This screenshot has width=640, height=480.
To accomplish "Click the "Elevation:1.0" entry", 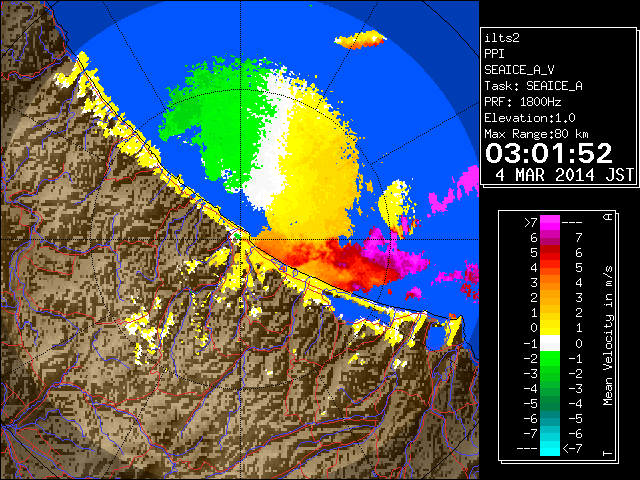I will point(530,118).
